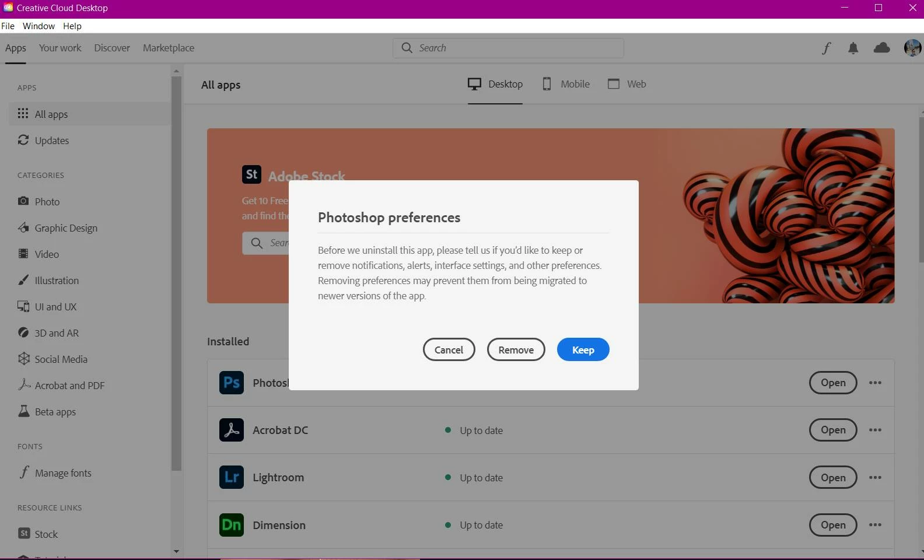Click Lightroom Up to date status

click(x=474, y=478)
